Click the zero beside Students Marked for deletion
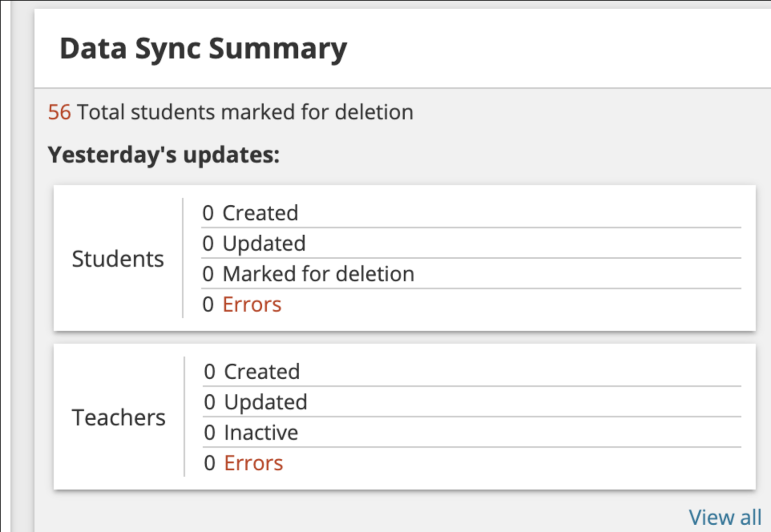This screenshot has width=771, height=532. 208,274
